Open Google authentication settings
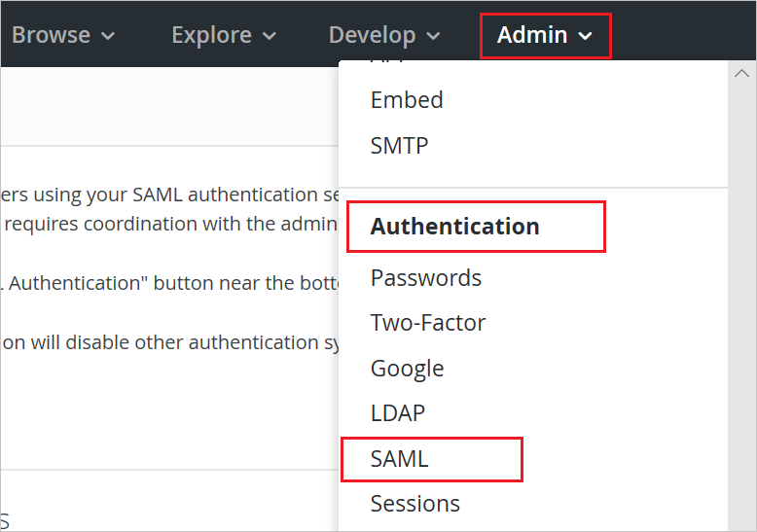The image size is (757, 532). (x=407, y=369)
